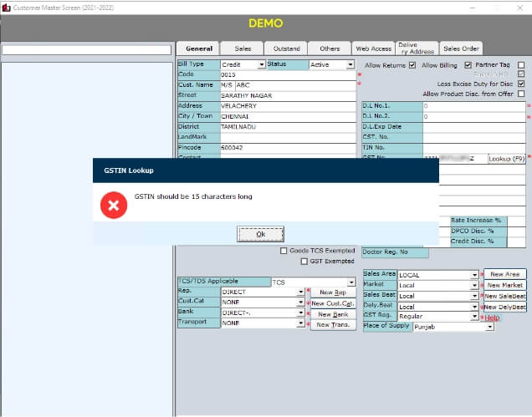Click the New DelyBeat button
532x417 pixels.
click(505, 308)
